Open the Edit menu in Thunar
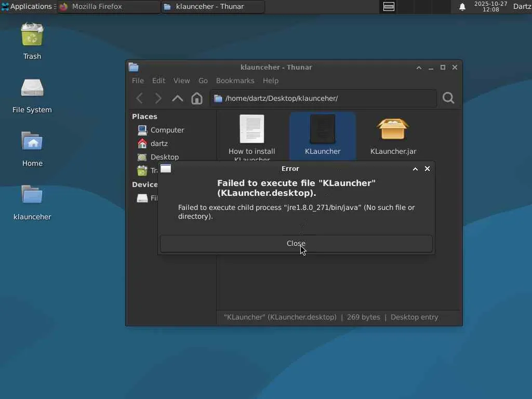 pyautogui.click(x=158, y=81)
